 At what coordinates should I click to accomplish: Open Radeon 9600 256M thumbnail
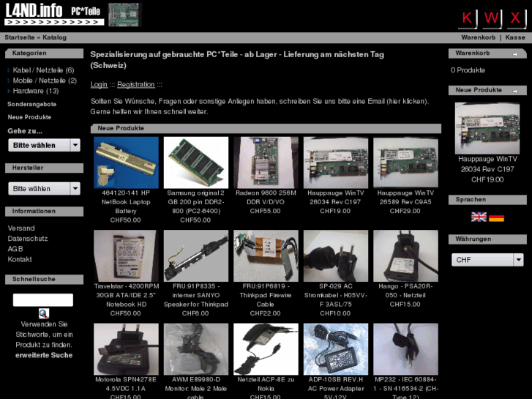click(266, 163)
